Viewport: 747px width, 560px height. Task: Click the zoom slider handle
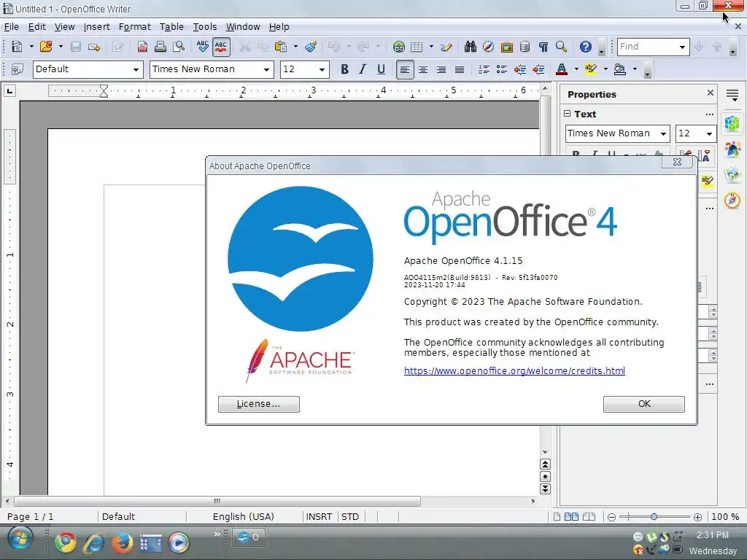(x=654, y=517)
